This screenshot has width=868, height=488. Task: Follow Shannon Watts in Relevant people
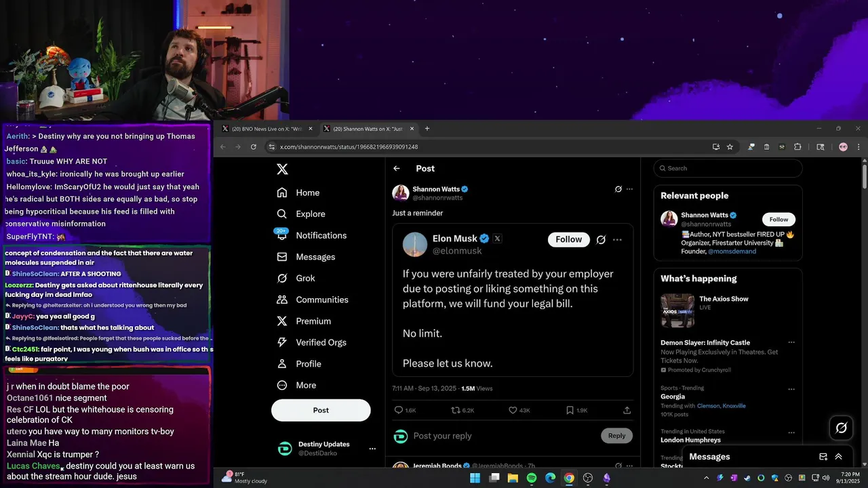point(778,219)
